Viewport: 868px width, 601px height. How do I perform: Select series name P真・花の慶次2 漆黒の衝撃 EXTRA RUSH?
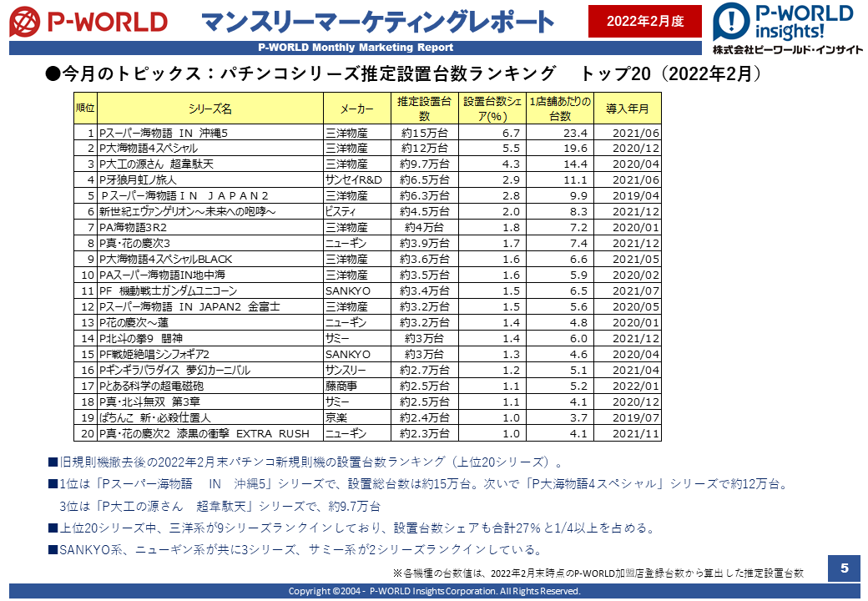(204, 434)
